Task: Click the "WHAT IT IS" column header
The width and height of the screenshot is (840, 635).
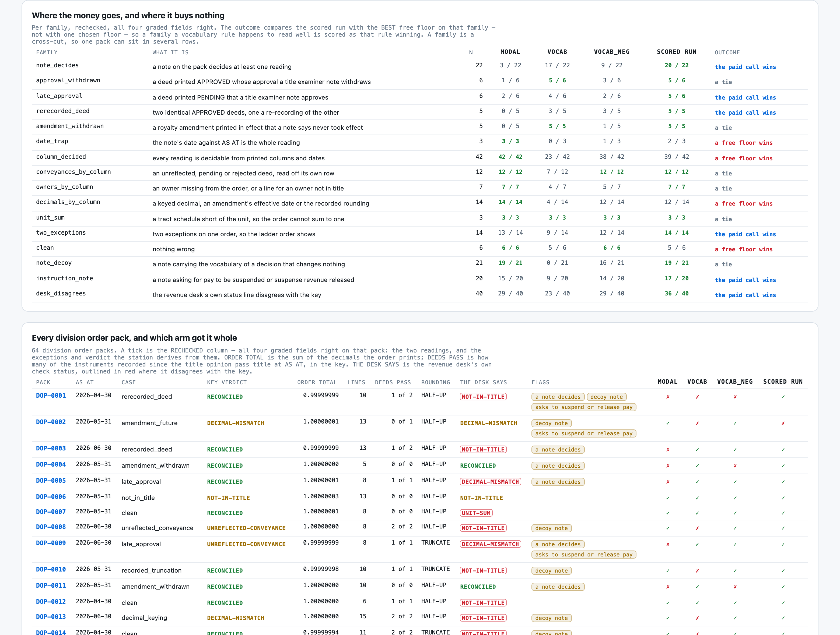Action: [170, 52]
